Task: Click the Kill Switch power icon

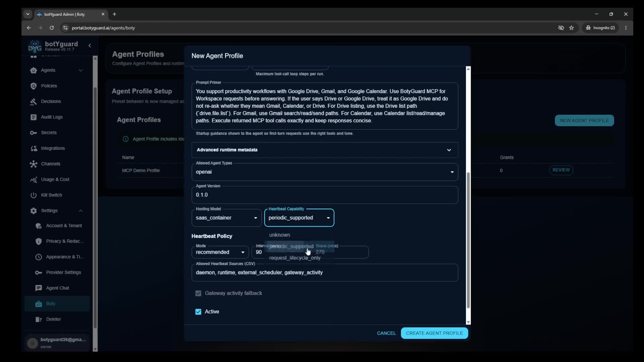Action: pyautogui.click(x=33, y=195)
